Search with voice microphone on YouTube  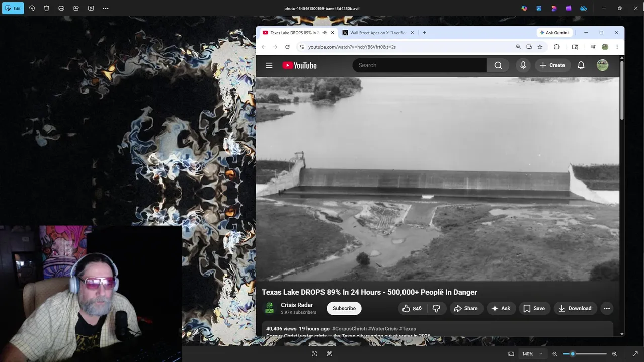523,65
